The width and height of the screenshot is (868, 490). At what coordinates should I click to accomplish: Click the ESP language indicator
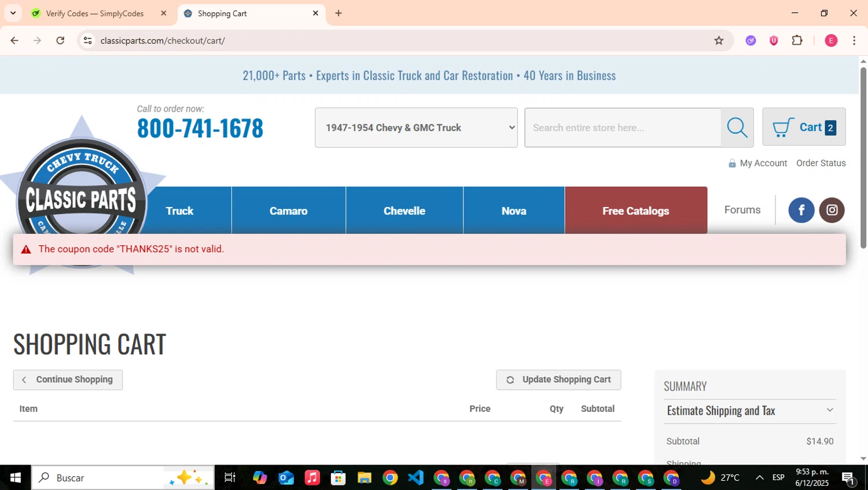(x=778, y=477)
